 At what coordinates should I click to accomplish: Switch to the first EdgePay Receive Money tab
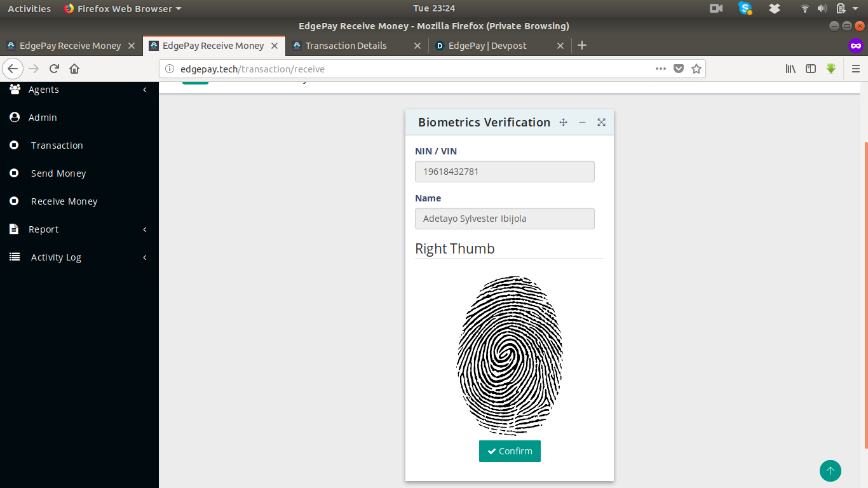pos(71,46)
